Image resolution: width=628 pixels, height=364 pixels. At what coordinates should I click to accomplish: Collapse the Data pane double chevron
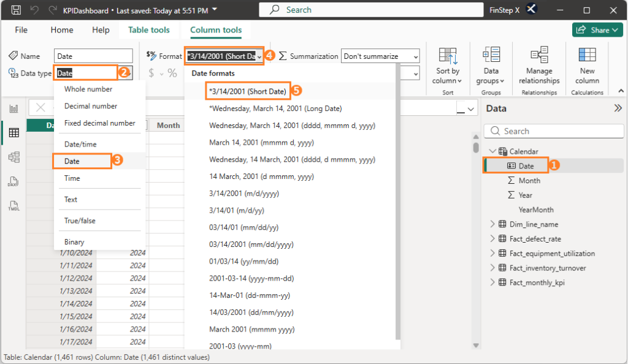tap(618, 108)
